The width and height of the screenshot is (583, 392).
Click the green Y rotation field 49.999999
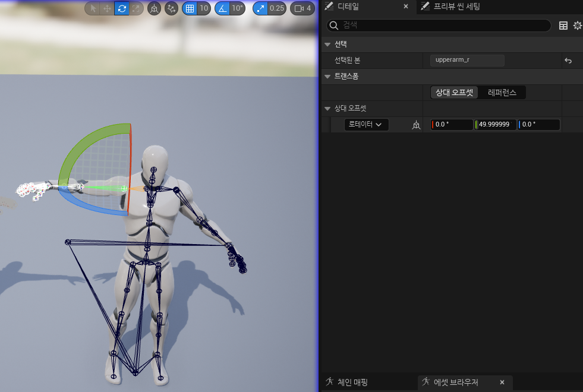pyautogui.click(x=495, y=125)
